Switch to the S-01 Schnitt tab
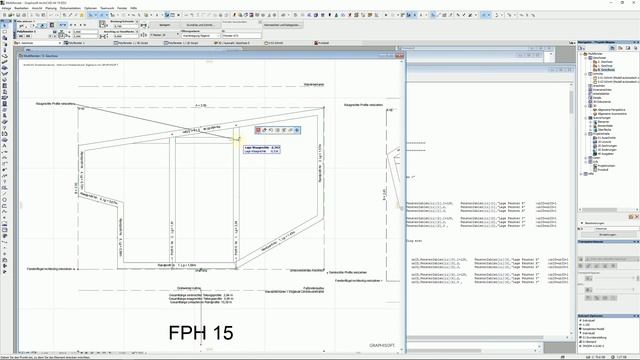The image size is (640, 360). (x=274, y=43)
